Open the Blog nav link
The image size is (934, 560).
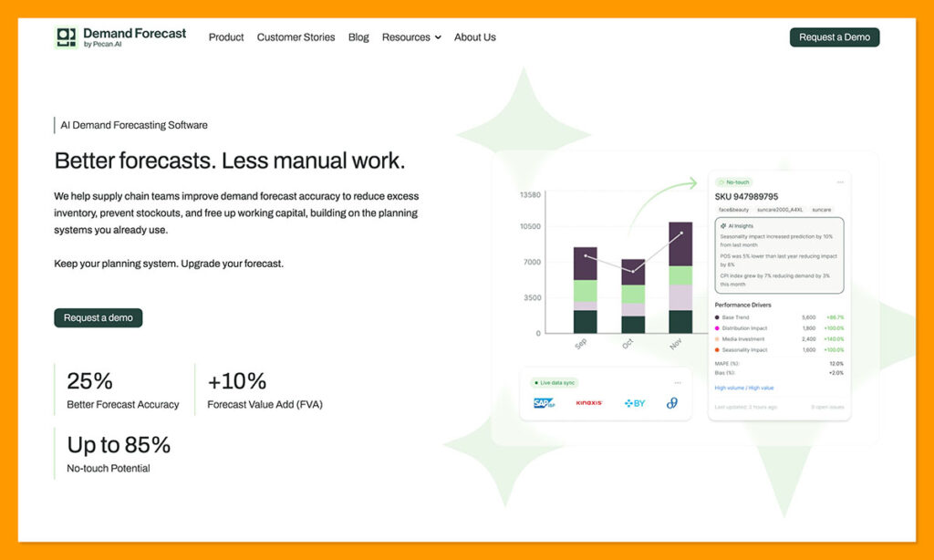click(358, 37)
